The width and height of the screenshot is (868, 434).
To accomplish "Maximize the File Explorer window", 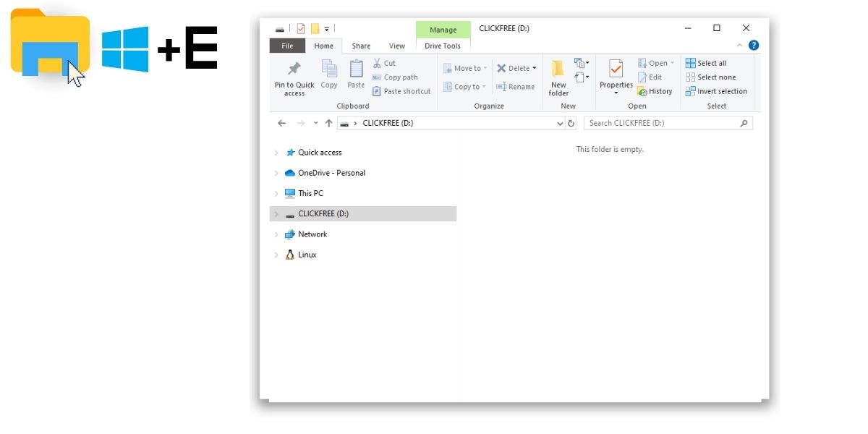I will [716, 28].
